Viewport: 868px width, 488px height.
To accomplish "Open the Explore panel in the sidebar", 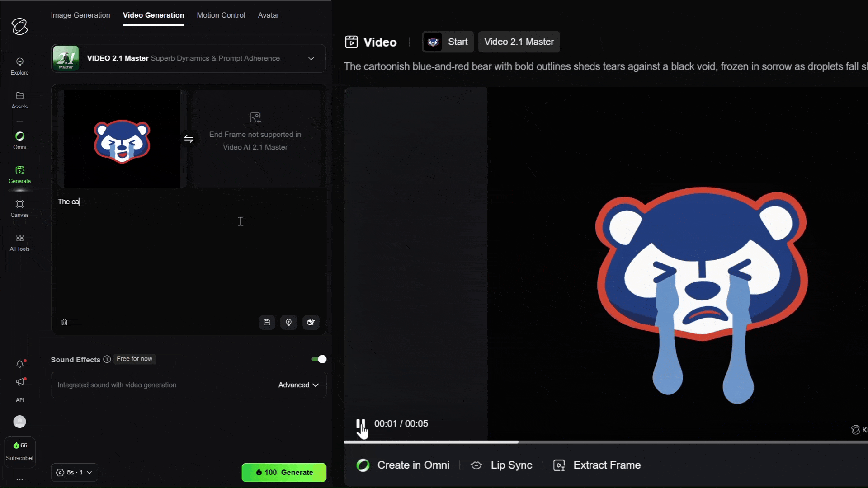I will point(19,65).
